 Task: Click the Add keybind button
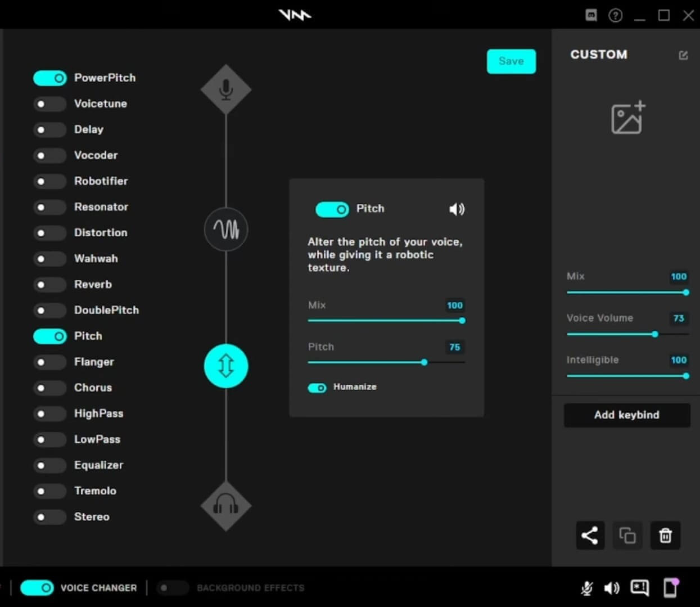(626, 415)
